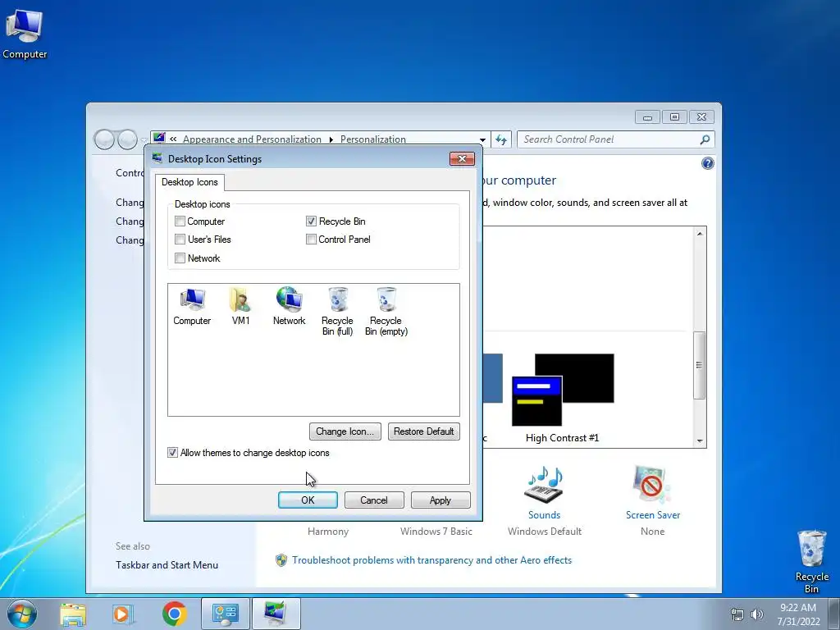
Task: Select the VM1 user folder icon
Action: (240, 307)
